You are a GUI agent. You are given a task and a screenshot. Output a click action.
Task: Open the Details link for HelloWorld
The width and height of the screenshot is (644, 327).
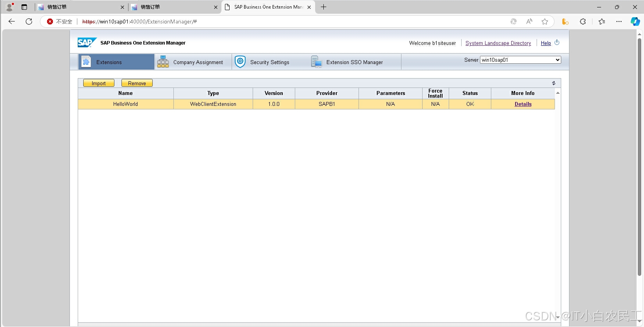(523, 104)
